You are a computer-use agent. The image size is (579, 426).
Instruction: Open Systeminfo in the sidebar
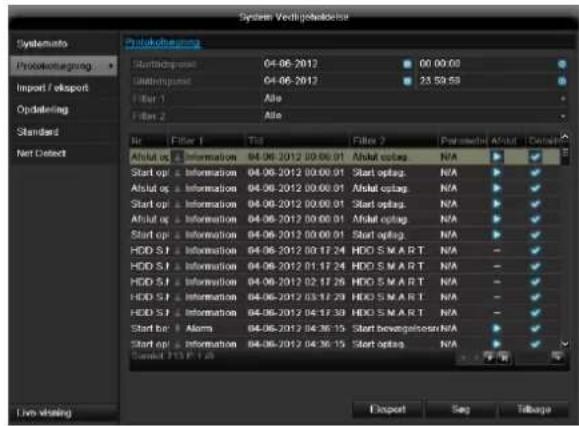[x=63, y=44]
